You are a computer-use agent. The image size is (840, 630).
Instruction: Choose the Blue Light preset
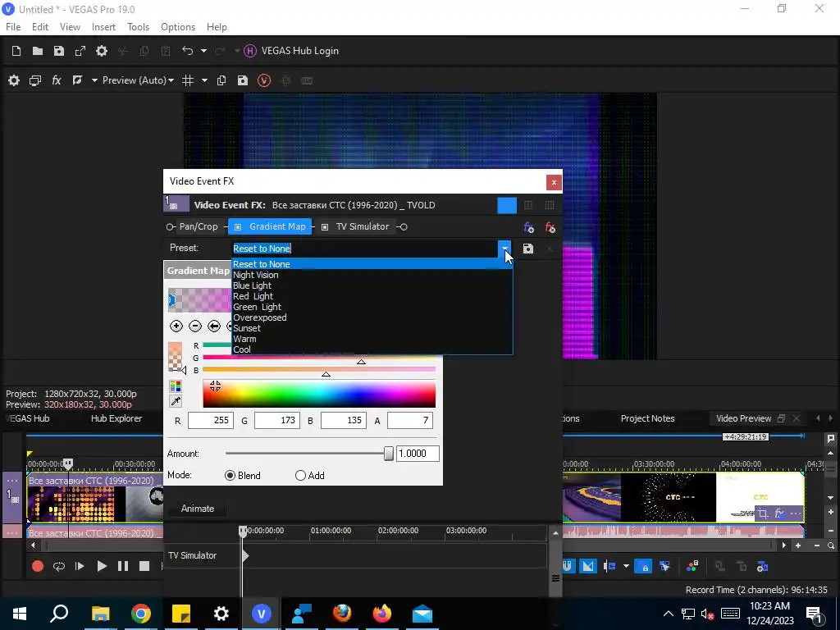pos(372,285)
